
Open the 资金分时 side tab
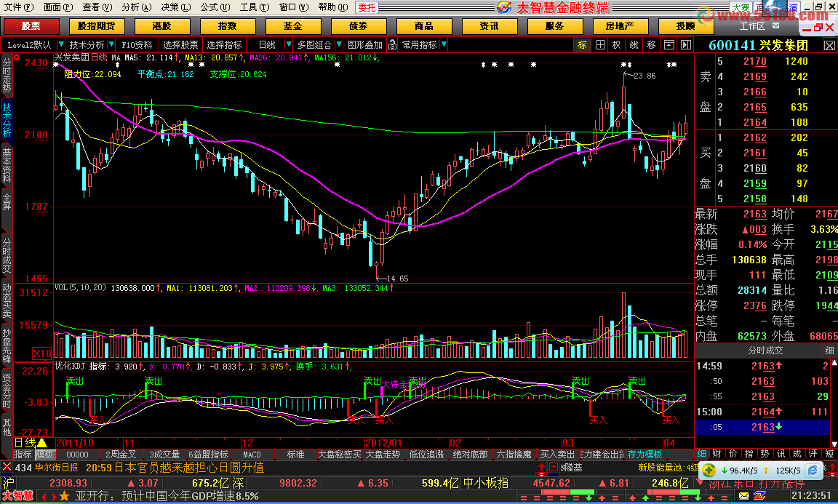point(7,391)
